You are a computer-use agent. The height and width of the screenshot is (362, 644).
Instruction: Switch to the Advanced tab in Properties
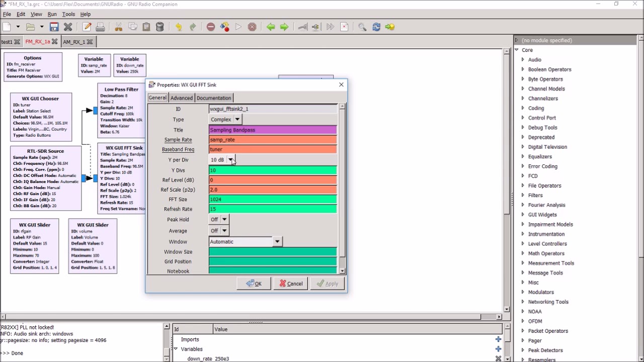[181, 98]
